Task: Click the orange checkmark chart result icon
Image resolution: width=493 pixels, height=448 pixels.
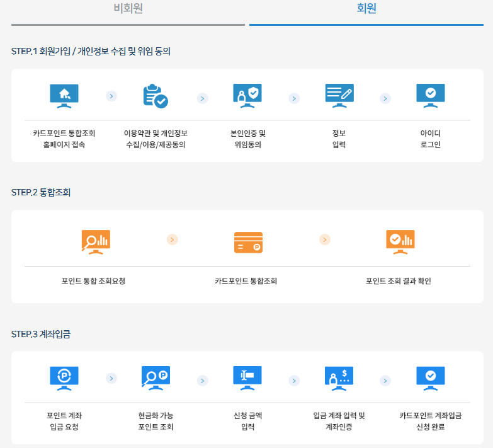Action: tap(400, 242)
